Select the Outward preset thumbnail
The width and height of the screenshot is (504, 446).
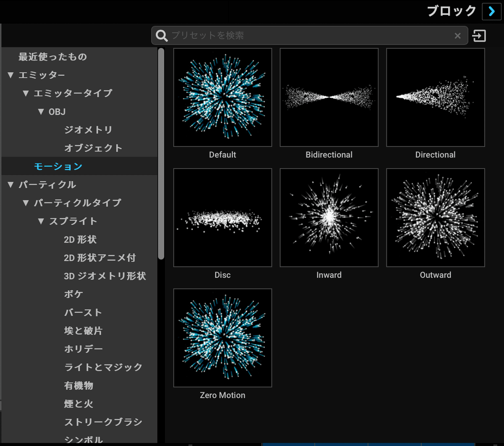[x=435, y=217]
